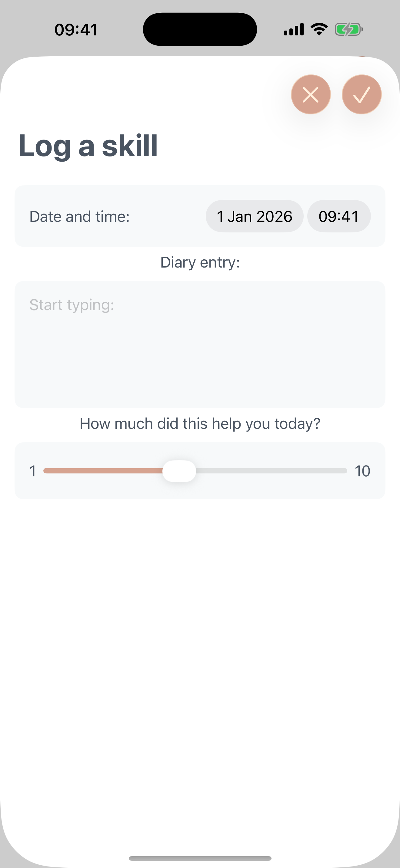Screen dimensions: 400x868
Task: Open the date picker showing 1 Jan 2026
Action: pyautogui.click(x=254, y=216)
